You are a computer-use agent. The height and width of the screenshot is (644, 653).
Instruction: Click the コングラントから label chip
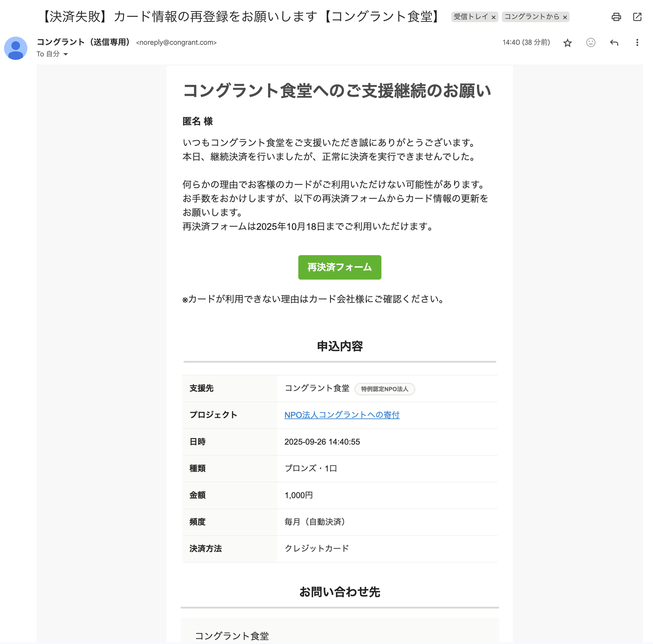pyautogui.click(x=532, y=17)
